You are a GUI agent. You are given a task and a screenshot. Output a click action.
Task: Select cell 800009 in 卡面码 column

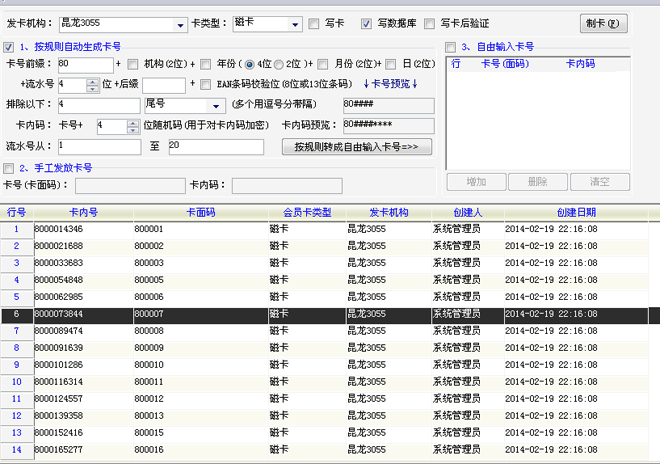[201, 348]
